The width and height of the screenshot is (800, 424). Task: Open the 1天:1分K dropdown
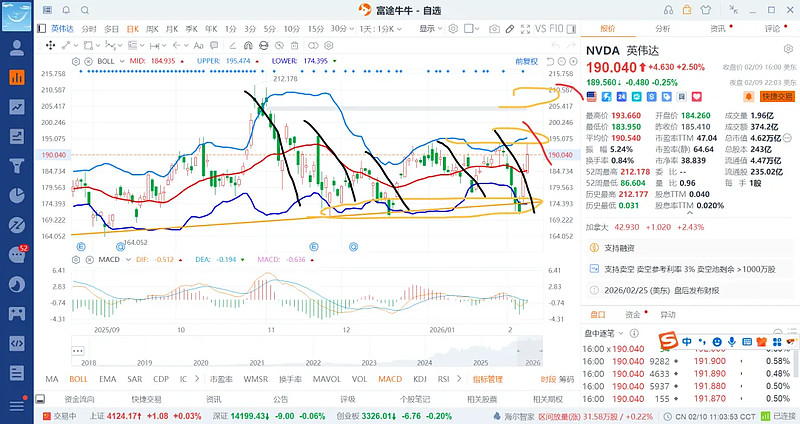pos(381,29)
